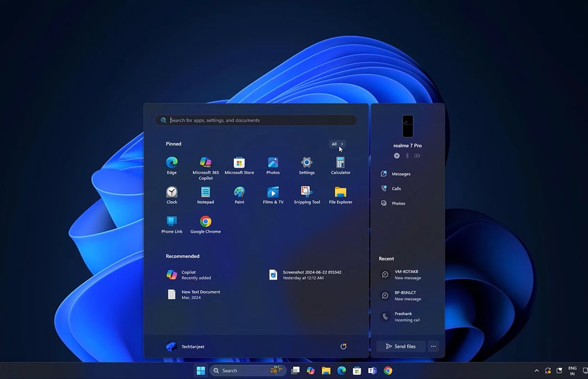Open more options next to Send files
Viewport: 588px width, 379px height.
[433, 346]
